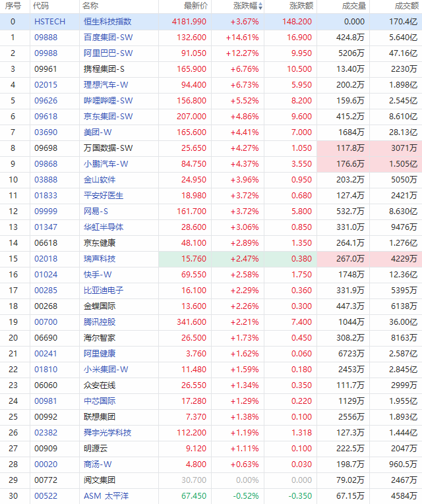Open 平安好医生 stock
Screen dimensions: 422x504
[x=104, y=195]
